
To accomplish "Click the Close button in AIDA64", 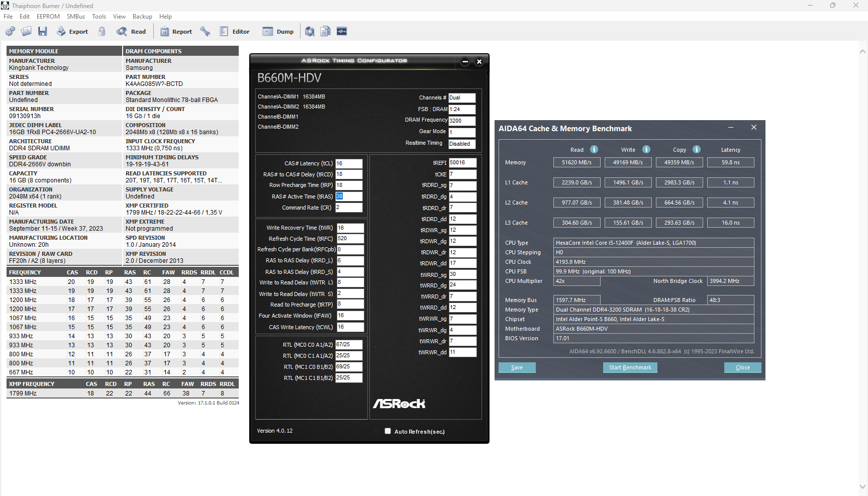I will tap(743, 367).
